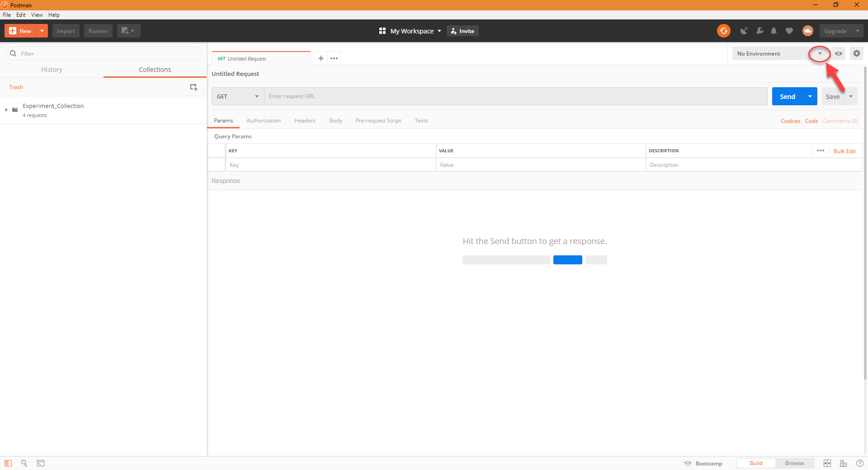Open the Send dropdown arrow
This screenshot has height=470, width=868.
(x=810, y=96)
